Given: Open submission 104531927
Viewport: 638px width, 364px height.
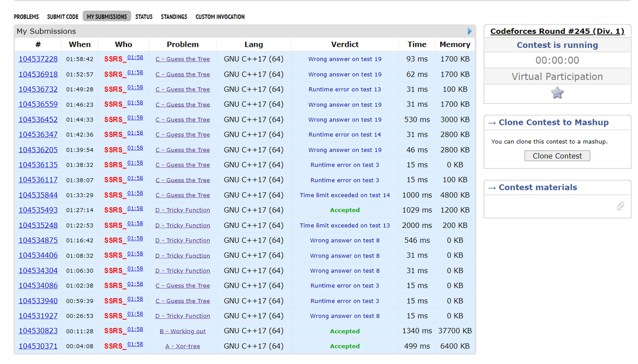Looking at the screenshot, I should [x=38, y=316].
